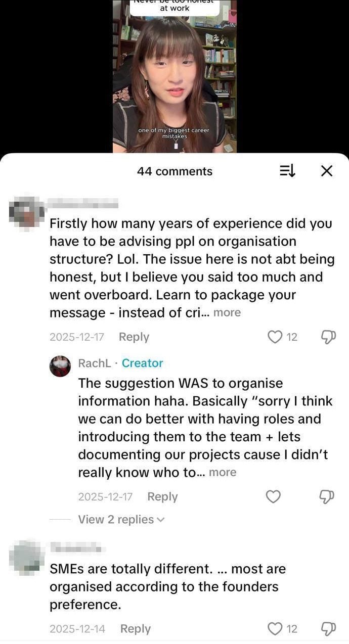Open the comment sort options icon
Screen dimensions: 349x644
[287, 171]
